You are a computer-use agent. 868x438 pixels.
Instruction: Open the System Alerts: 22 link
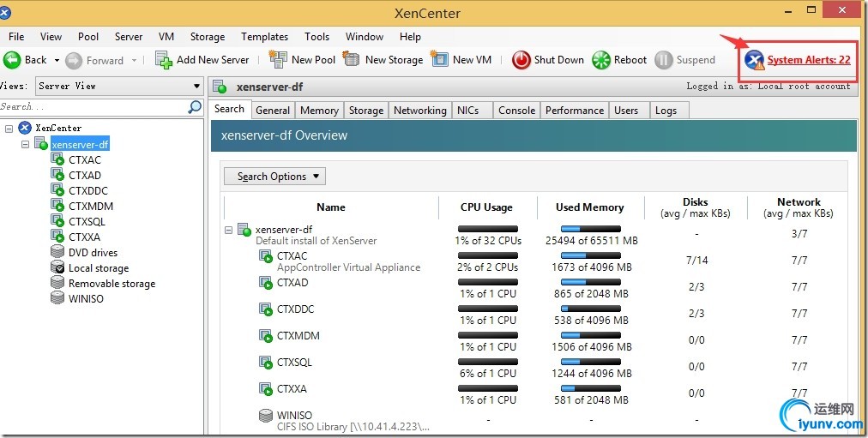click(x=809, y=60)
